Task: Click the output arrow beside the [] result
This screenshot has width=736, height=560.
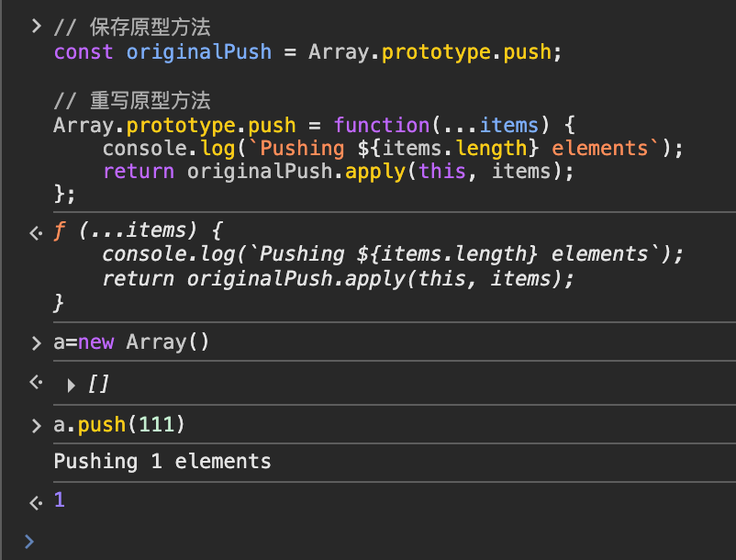Action: point(35,383)
